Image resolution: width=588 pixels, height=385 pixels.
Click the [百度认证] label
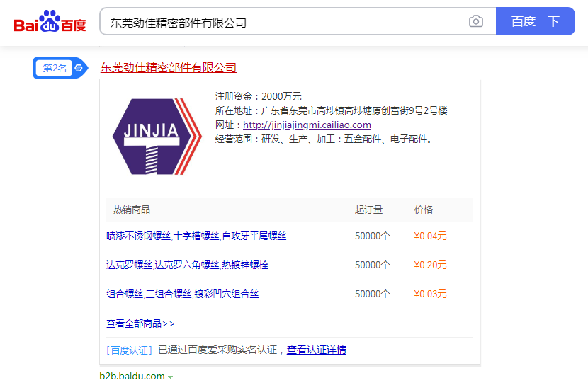point(130,350)
